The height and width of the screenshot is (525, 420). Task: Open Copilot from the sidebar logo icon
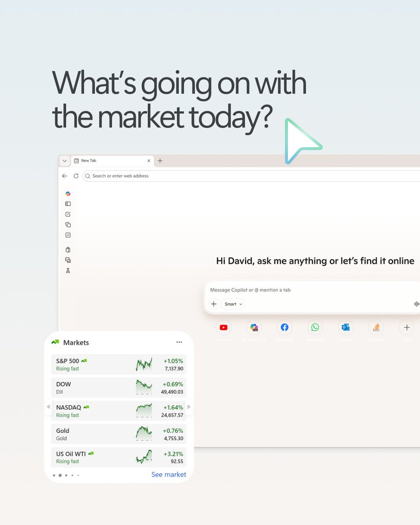click(68, 193)
